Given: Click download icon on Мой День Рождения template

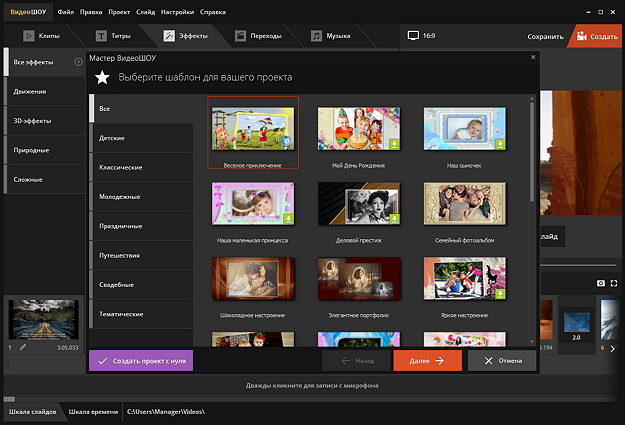Looking at the screenshot, I should point(394,144).
